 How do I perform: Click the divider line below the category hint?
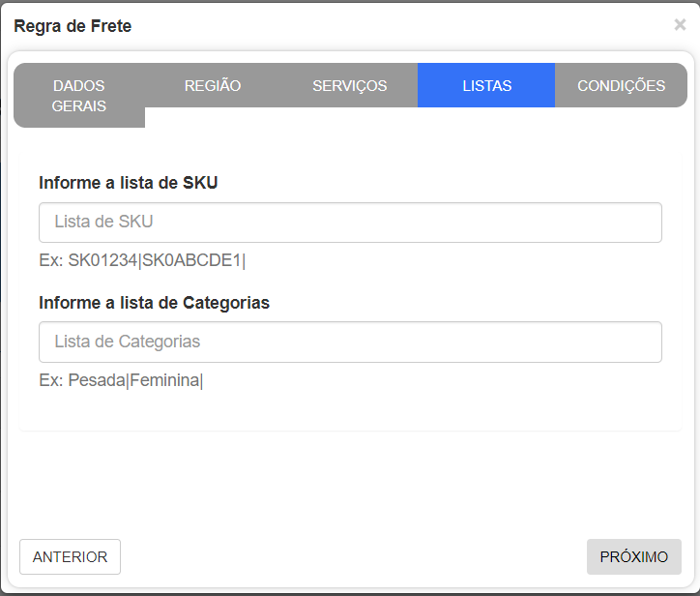click(x=350, y=430)
